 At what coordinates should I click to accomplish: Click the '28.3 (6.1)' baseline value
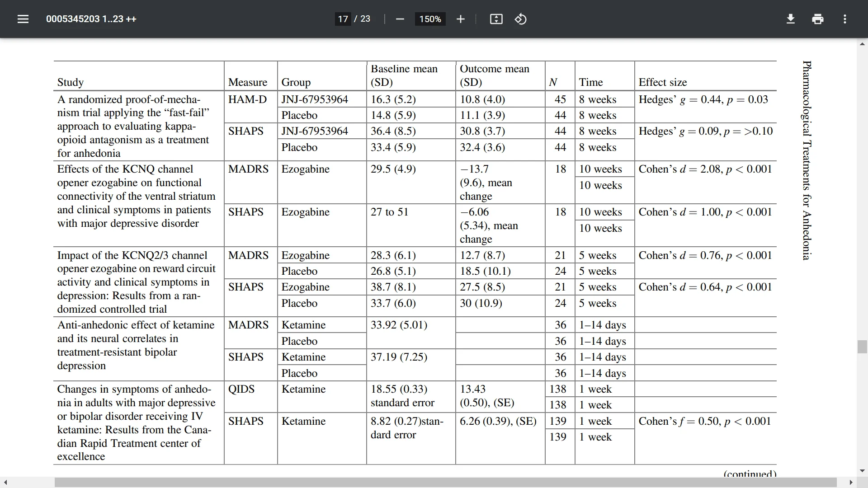click(393, 255)
